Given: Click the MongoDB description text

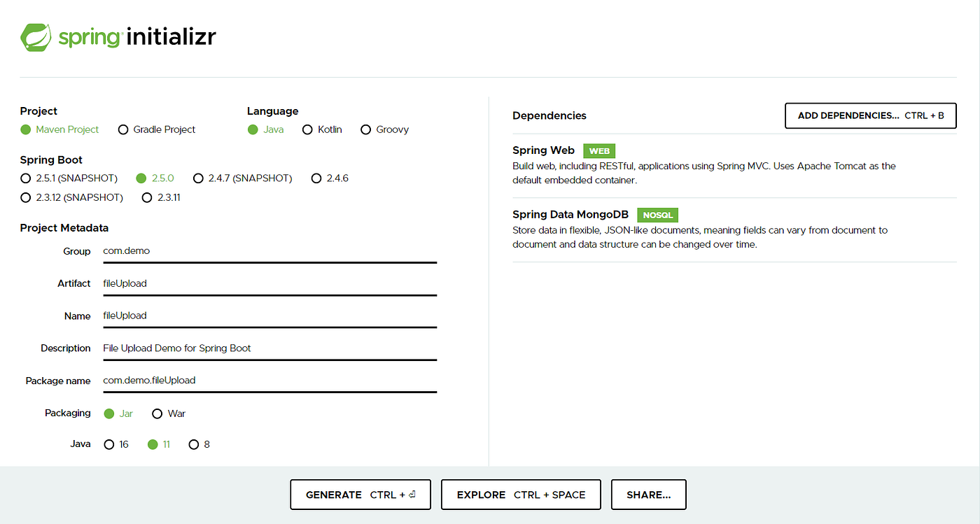Looking at the screenshot, I should pyautogui.click(x=700, y=237).
